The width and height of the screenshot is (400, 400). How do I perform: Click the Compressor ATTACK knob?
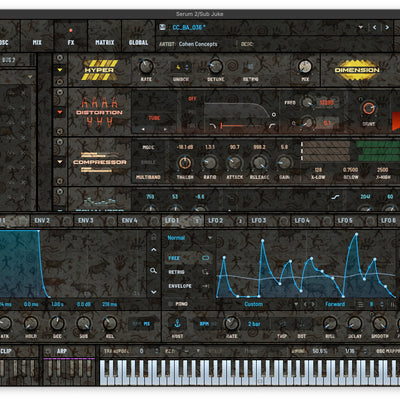pyautogui.click(x=234, y=163)
